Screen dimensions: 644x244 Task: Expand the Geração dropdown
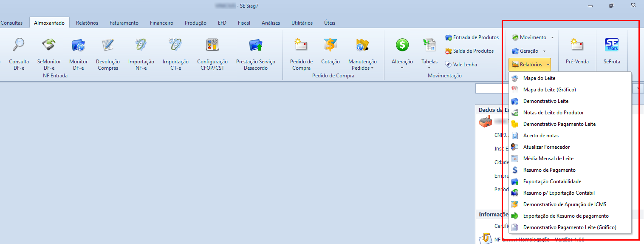(529, 51)
